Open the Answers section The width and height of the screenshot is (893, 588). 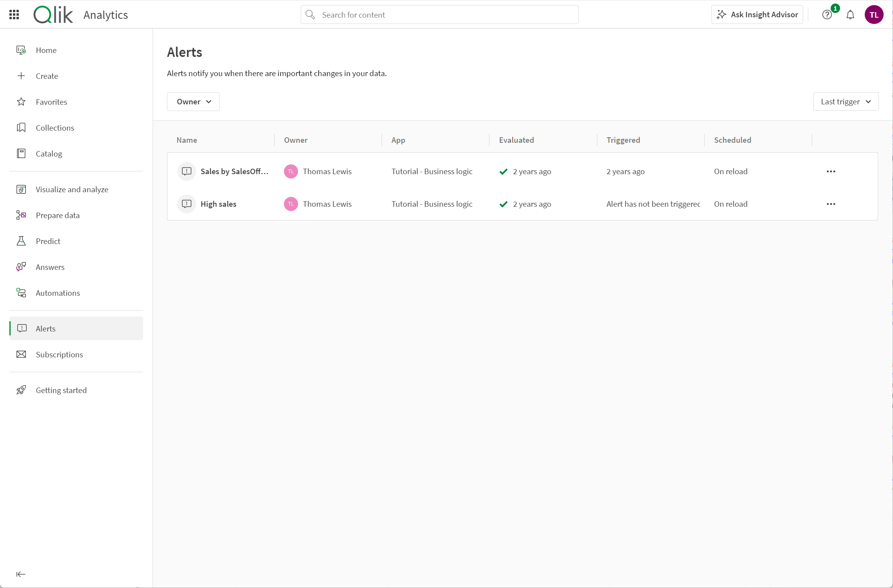50,266
